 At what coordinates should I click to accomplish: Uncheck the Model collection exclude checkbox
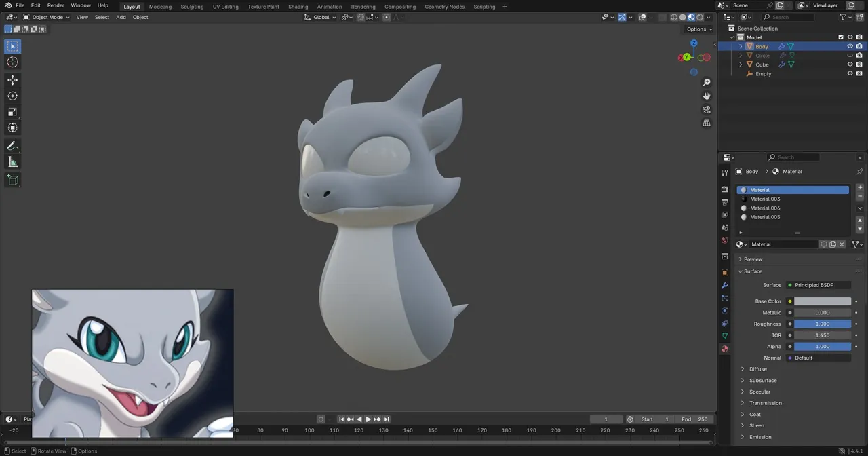point(841,37)
